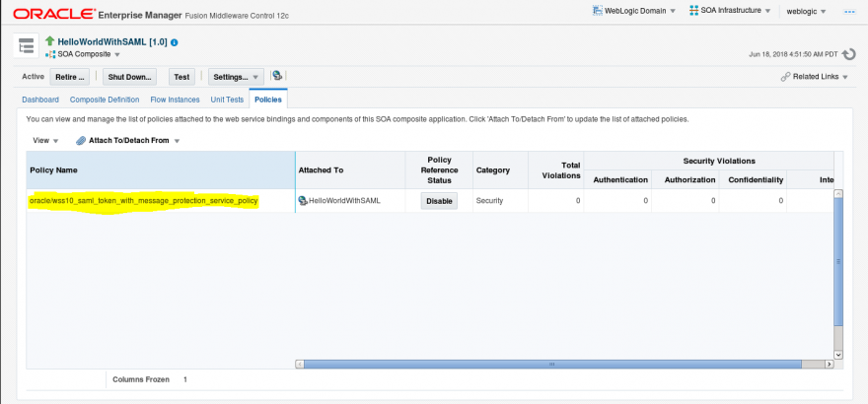Switch to the Dashboard tab
This screenshot has width=868, height=404.
click(40, 101)
